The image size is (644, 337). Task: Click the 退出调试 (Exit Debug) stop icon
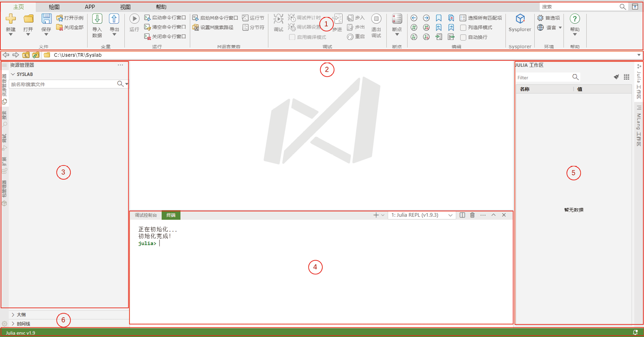pyautogui.click(x=376, y=19)
